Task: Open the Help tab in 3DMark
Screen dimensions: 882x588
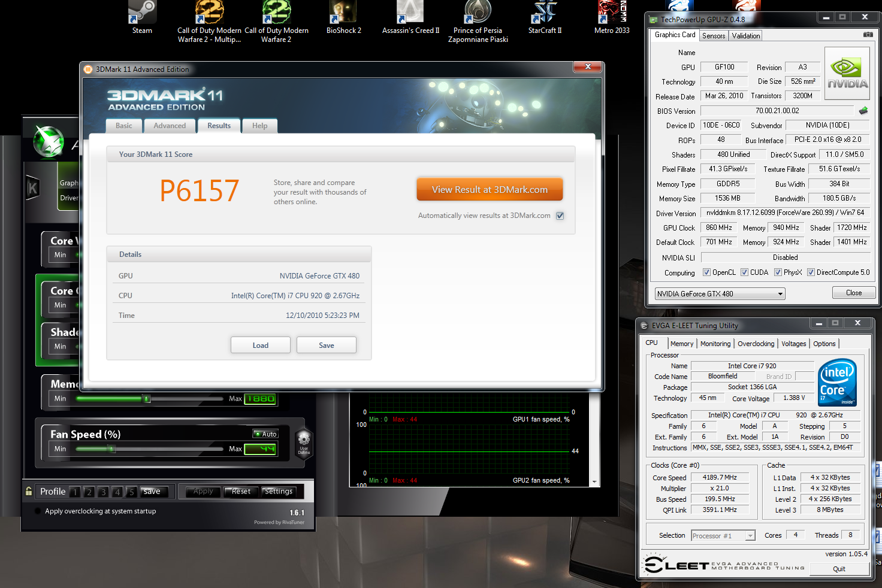Action: [x=259, y=126]
